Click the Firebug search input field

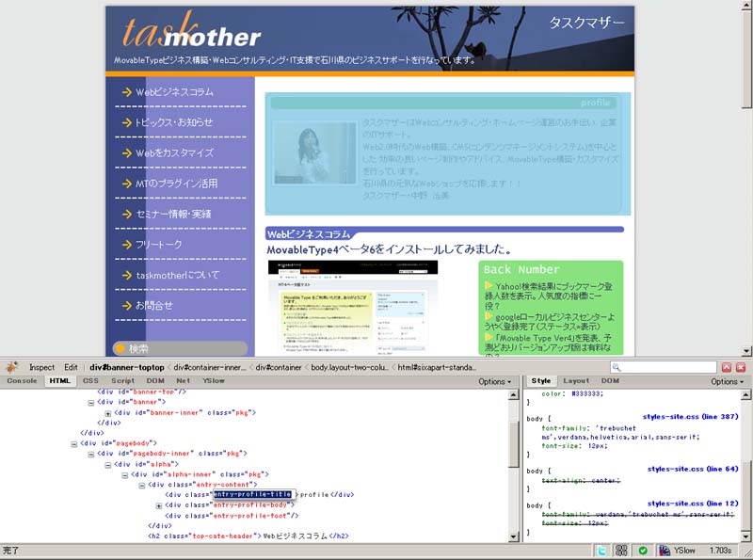[664, 367]
